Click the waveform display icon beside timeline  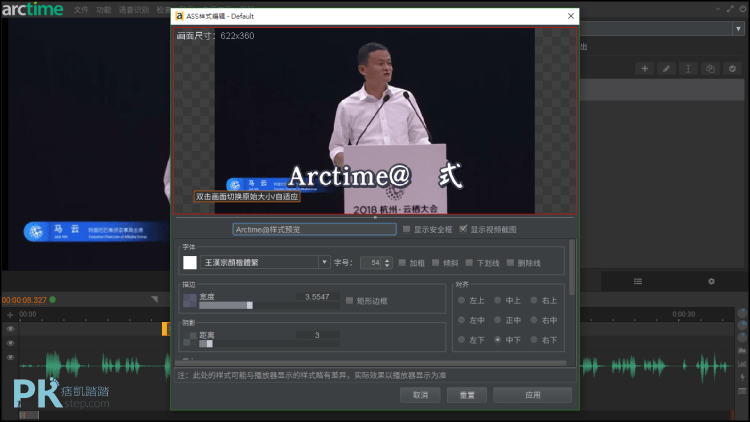(x=742, y=350)
